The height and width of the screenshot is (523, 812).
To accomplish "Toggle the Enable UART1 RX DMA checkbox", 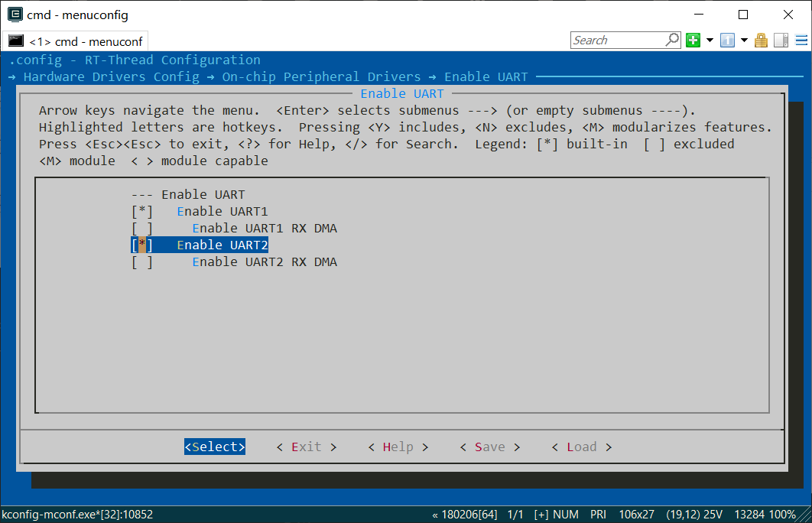I will point(142,229).
